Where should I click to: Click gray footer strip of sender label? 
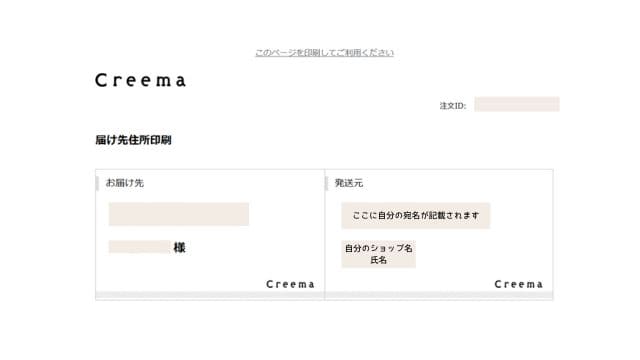click(439, 295)
